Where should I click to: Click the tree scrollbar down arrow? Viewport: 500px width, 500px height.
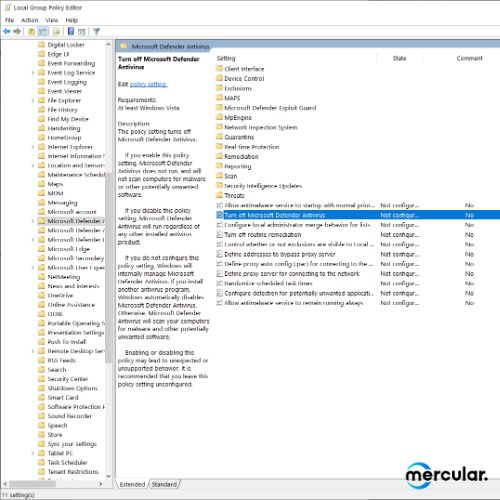(x=108, y=476)
